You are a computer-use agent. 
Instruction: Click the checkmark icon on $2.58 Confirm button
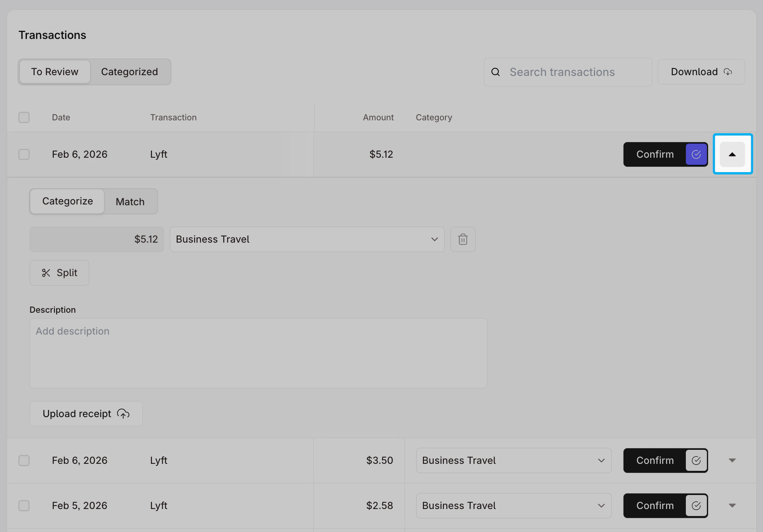click(696, 506)
